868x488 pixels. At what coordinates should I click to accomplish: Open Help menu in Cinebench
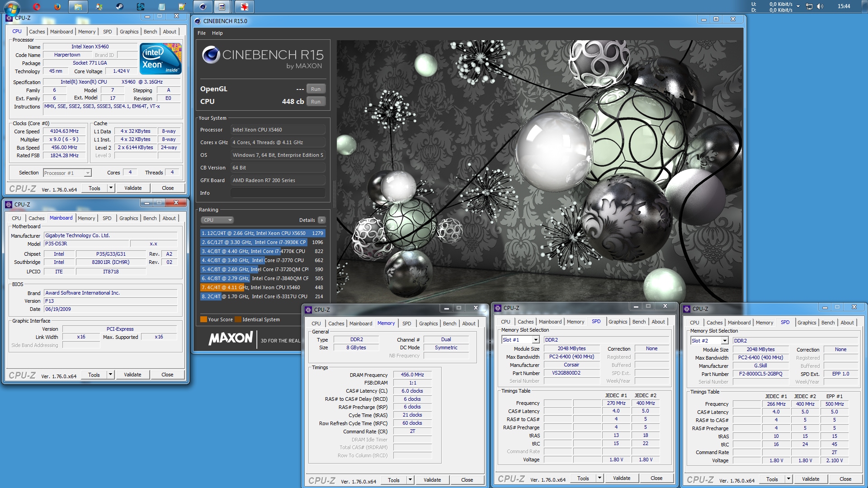coord(217,33)
